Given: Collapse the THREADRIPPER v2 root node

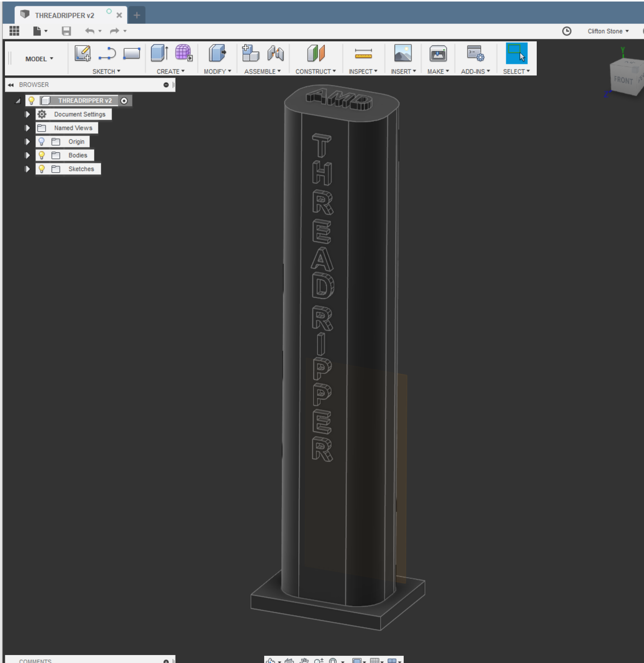Looking at the screenshot, I should point(18,101).
